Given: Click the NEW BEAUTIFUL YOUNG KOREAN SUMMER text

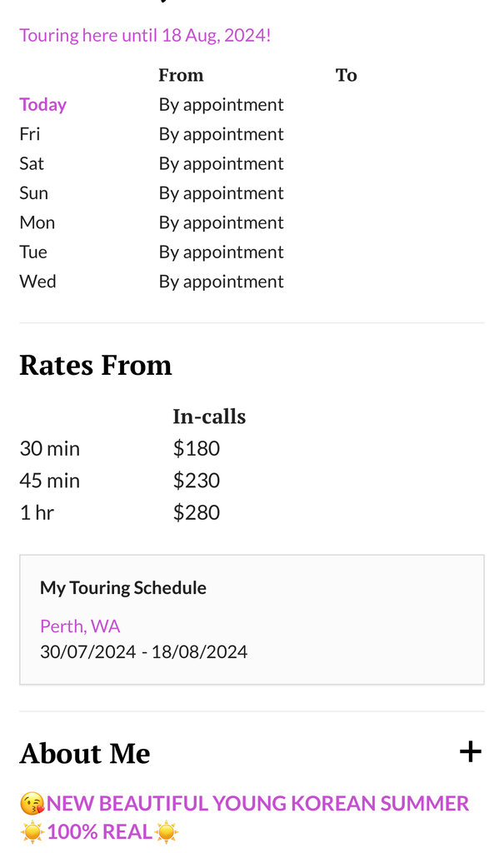Looking at the screenshot, I should click(258, 804).
